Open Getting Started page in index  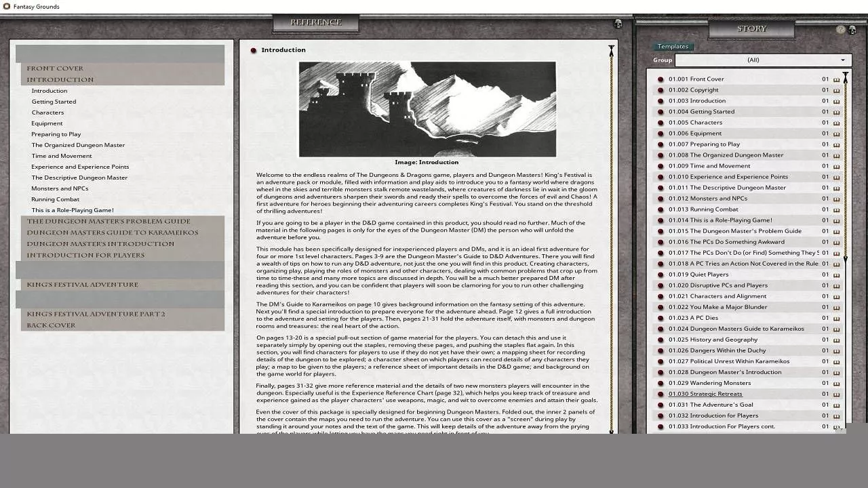click(54, 102)
